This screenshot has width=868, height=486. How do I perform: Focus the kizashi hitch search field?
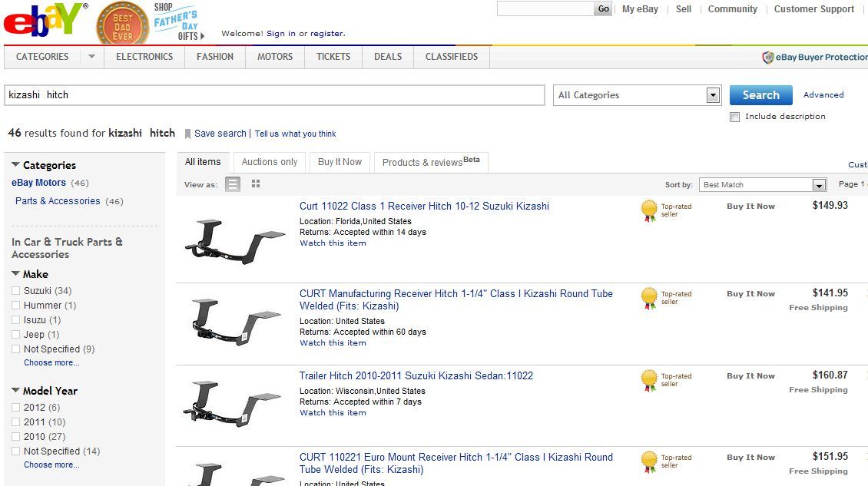tap(274, 95)
